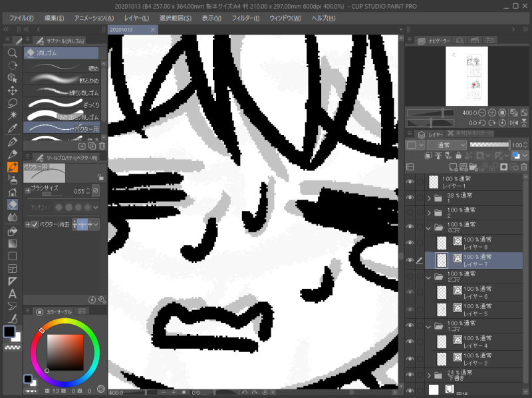The width and height of the screenshot is (532, 398).
Task: Collapse the 1コマ folder
Action: [428, 327]
